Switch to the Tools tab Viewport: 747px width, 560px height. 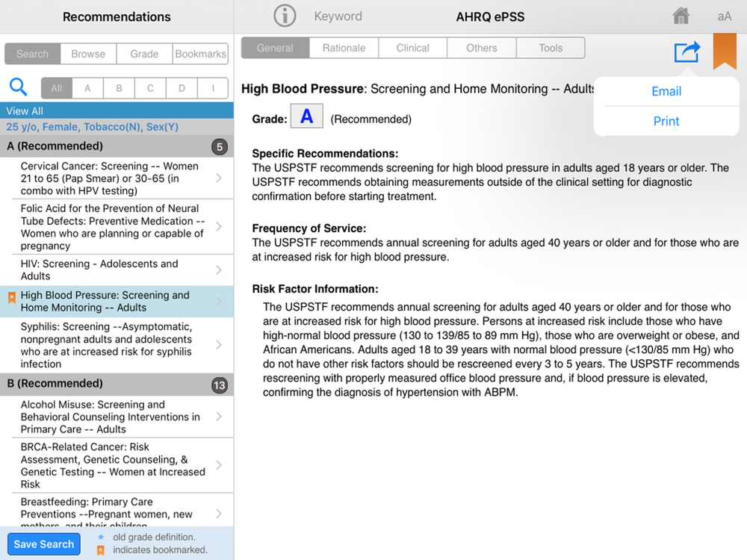[551, 48]
